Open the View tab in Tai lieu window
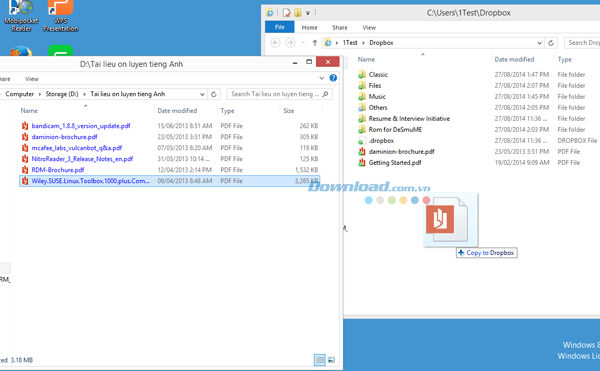The width and height of the screenshot is (600, 371). (x=32, y=79)
